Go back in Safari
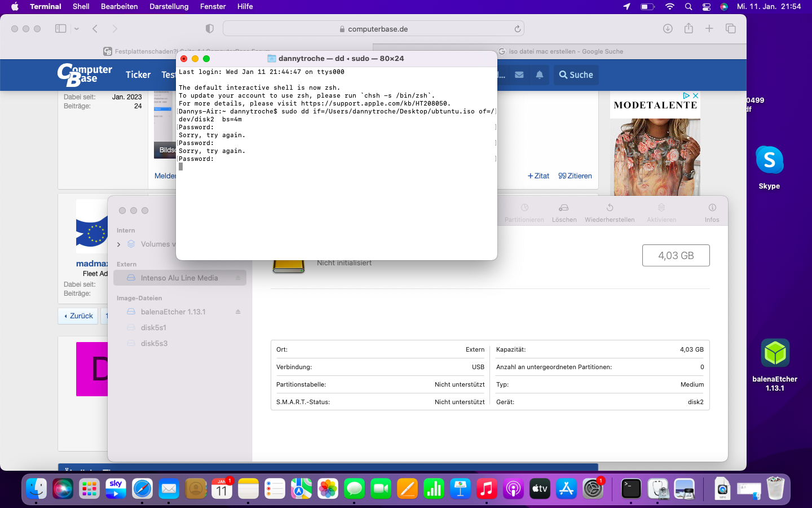The image size is (812, 508). (95, 29)
